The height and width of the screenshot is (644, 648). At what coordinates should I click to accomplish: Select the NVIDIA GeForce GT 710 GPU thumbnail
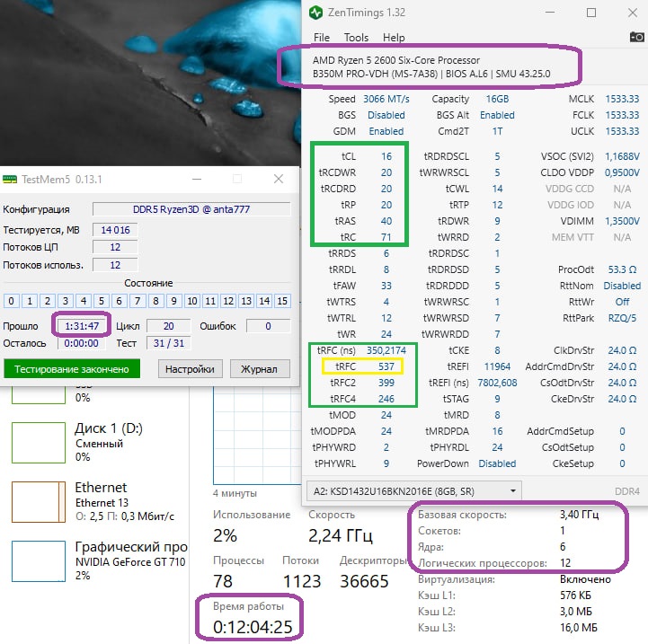pos(38,560)
